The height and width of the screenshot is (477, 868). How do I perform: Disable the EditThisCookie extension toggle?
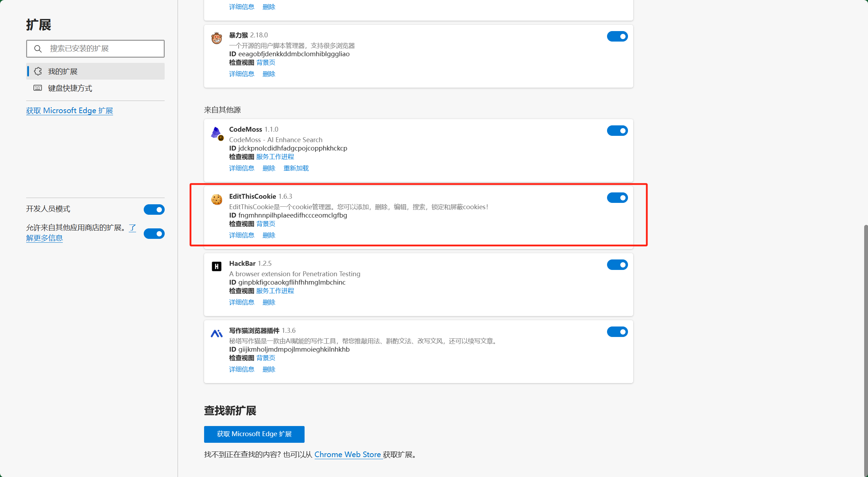click(x=617, y=198)
